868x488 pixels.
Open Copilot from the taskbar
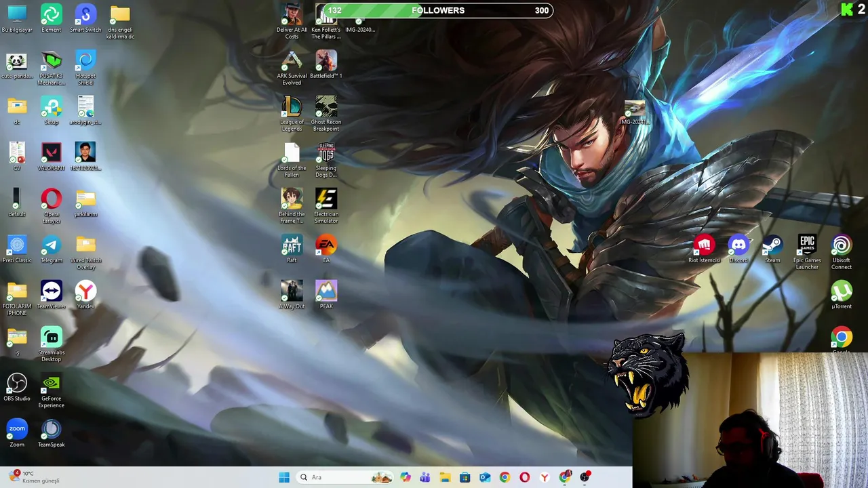406,477
